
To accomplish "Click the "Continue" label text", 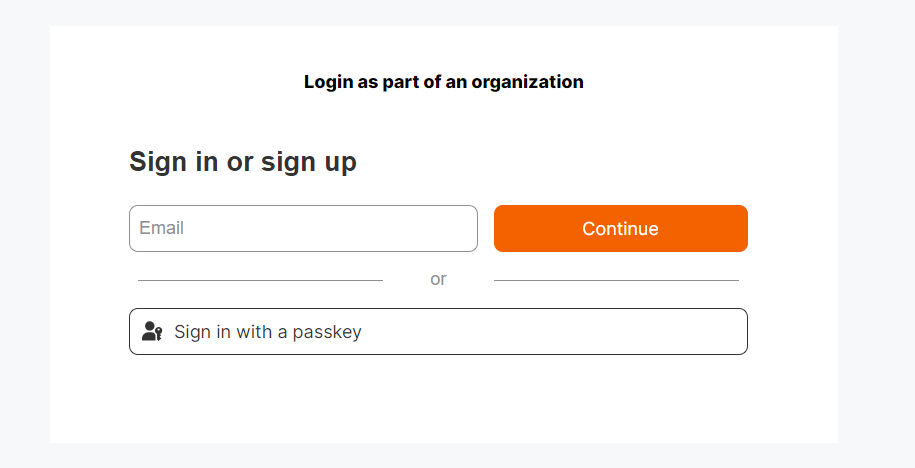I will coord(620,228).
